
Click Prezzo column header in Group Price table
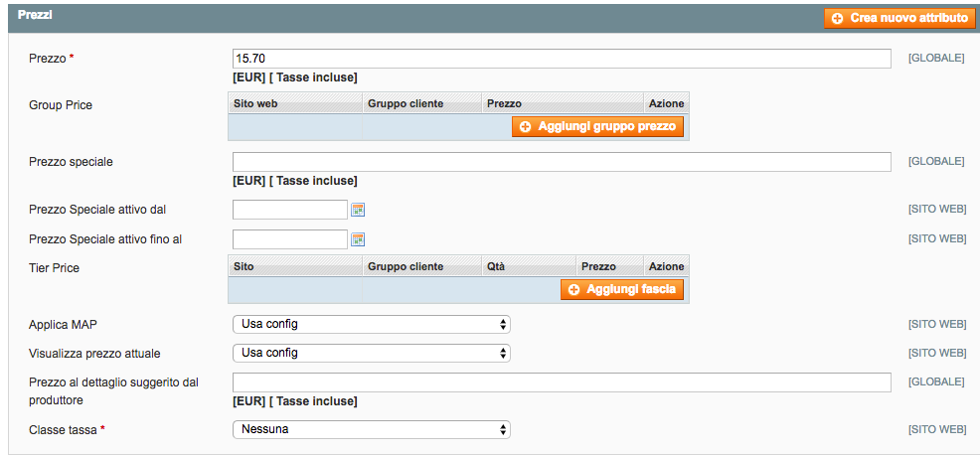point(504,103)
